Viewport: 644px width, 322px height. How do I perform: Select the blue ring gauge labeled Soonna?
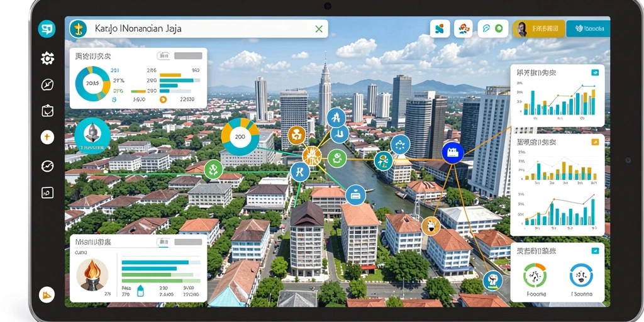[581, 275]
